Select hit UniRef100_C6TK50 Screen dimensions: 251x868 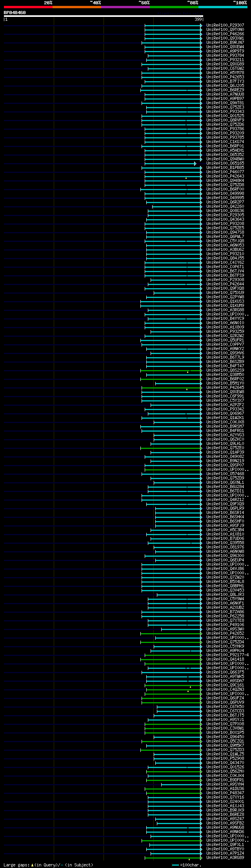click(225, 706)
